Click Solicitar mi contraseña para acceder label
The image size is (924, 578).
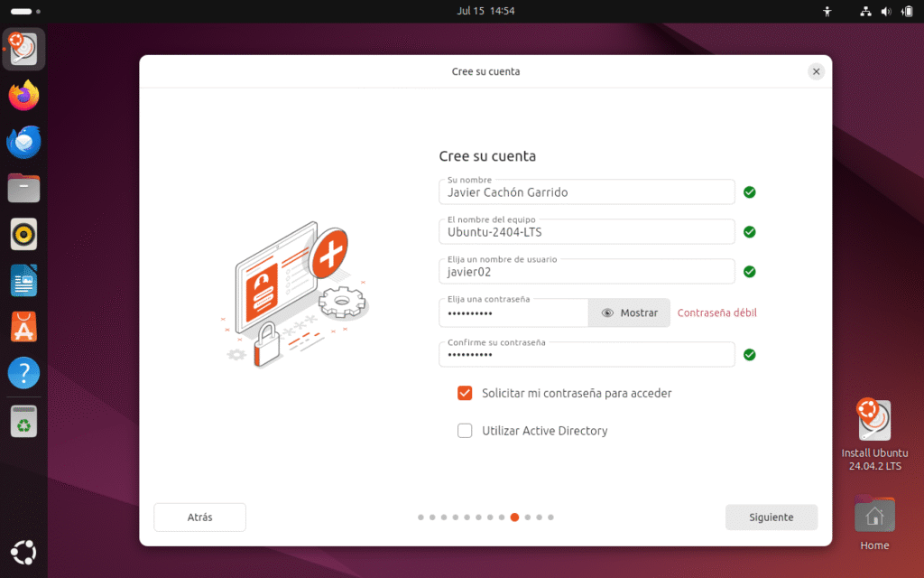[x=577, y=394]
